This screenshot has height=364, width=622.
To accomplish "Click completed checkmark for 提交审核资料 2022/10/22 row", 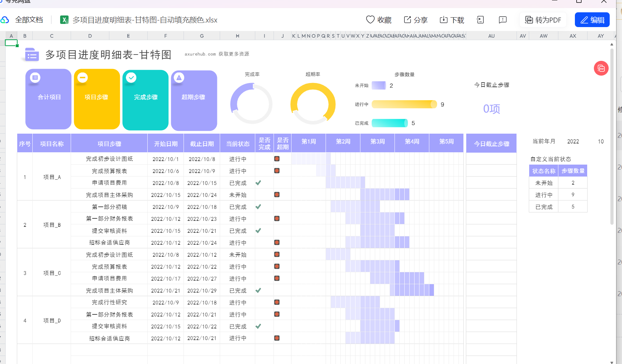I will pos(258,326).
